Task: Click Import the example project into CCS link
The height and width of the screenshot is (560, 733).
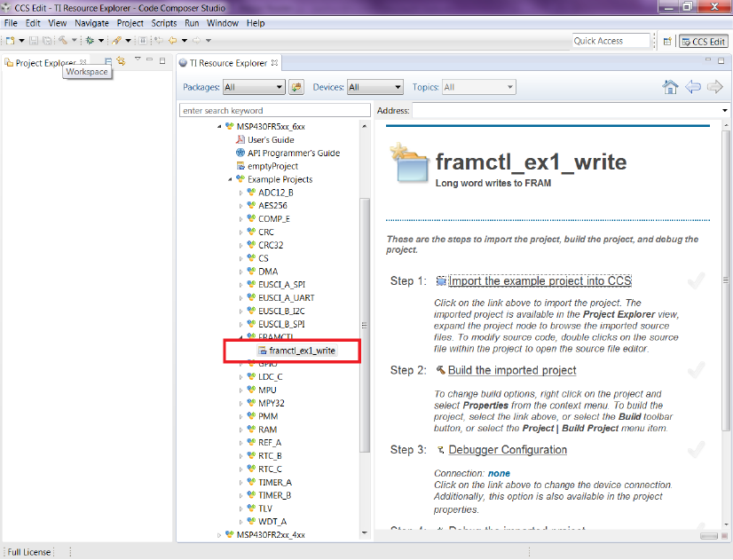Action: pyautogui.click(x=540, y=281)
